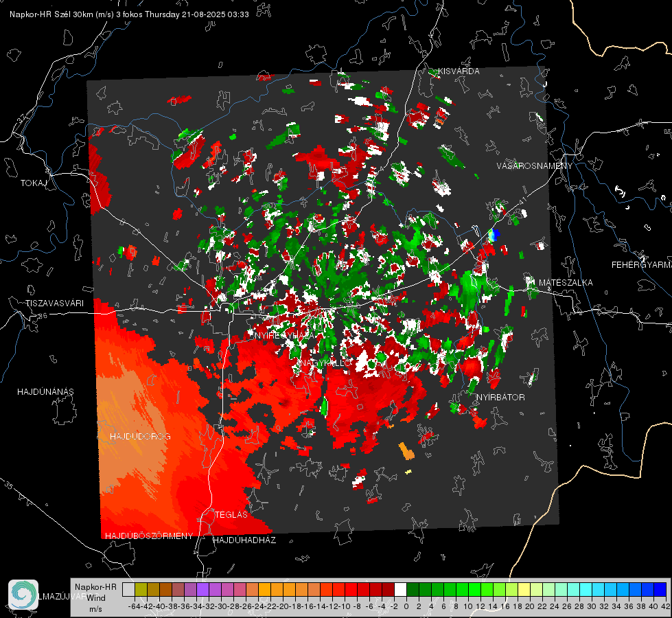Viewport: 672px width, 618px height.
Task: Click the orange echo patch south of Nyírbátor
Action: [x=406, y=450]
